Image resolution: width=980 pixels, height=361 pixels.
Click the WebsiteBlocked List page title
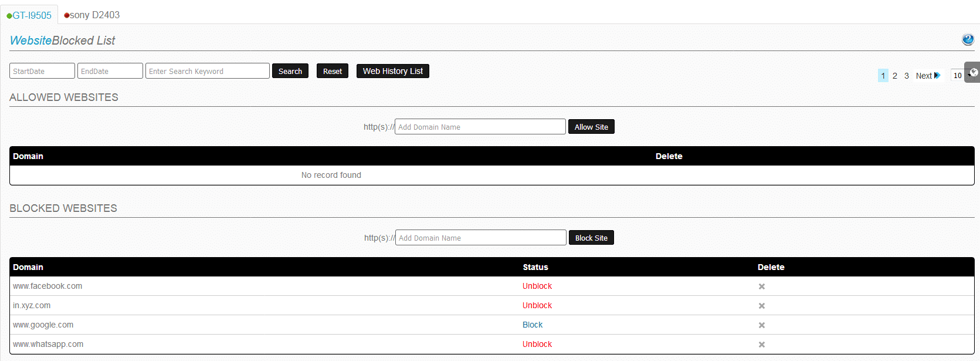63,41
